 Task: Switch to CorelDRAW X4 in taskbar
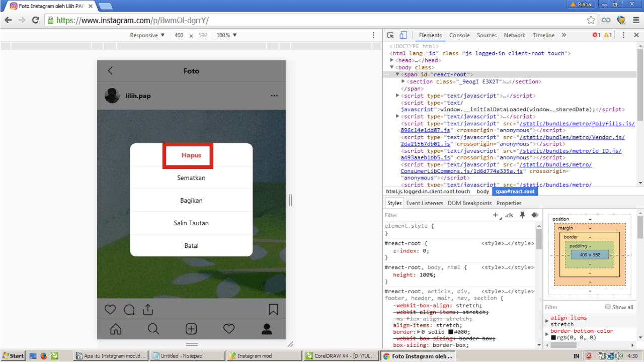coord(341,355)
